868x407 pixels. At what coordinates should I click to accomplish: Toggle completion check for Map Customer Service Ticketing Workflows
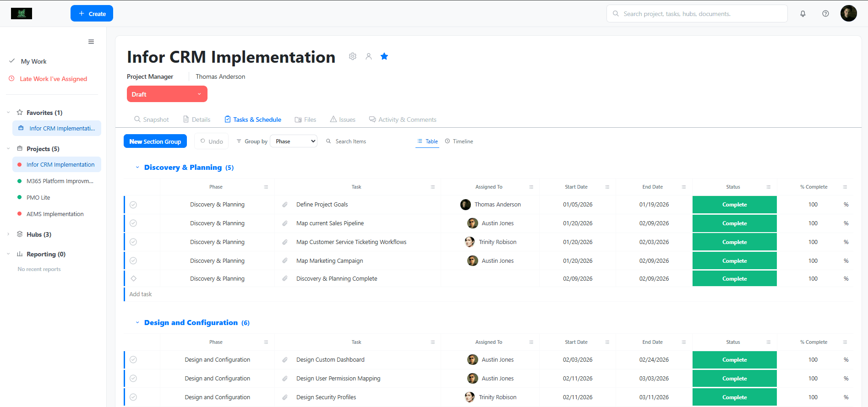coord(133,242)
